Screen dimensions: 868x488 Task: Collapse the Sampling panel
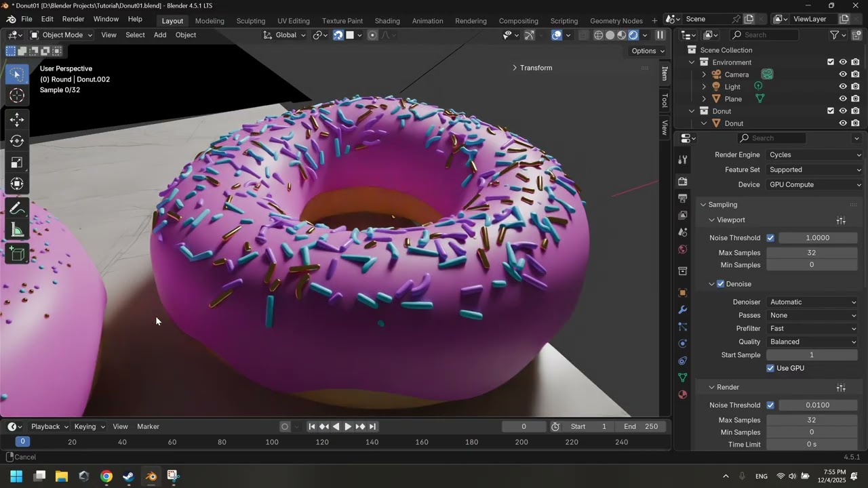tap(723, 205)
